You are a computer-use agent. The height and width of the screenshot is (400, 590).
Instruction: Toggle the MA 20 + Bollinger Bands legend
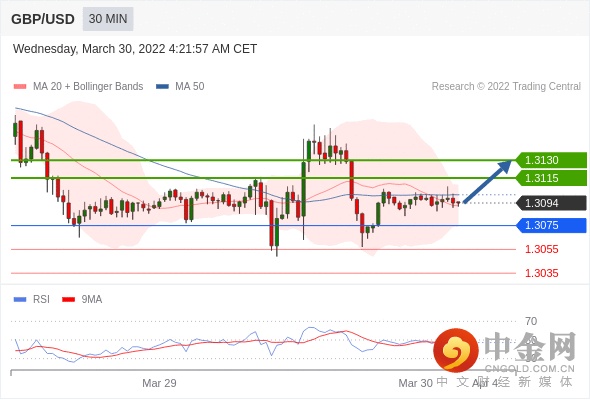78,87
